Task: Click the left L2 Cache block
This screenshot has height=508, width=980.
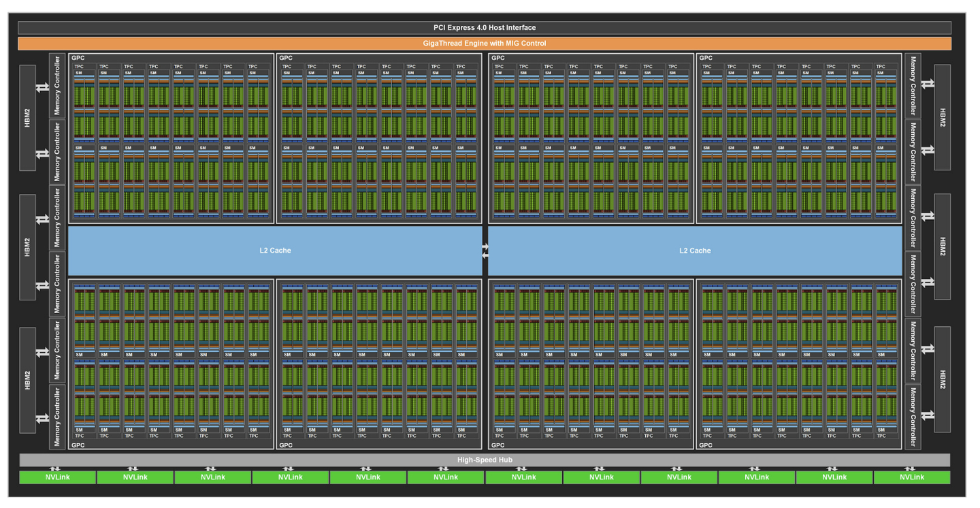Action: pyautogui.click(x=275, y=251)
